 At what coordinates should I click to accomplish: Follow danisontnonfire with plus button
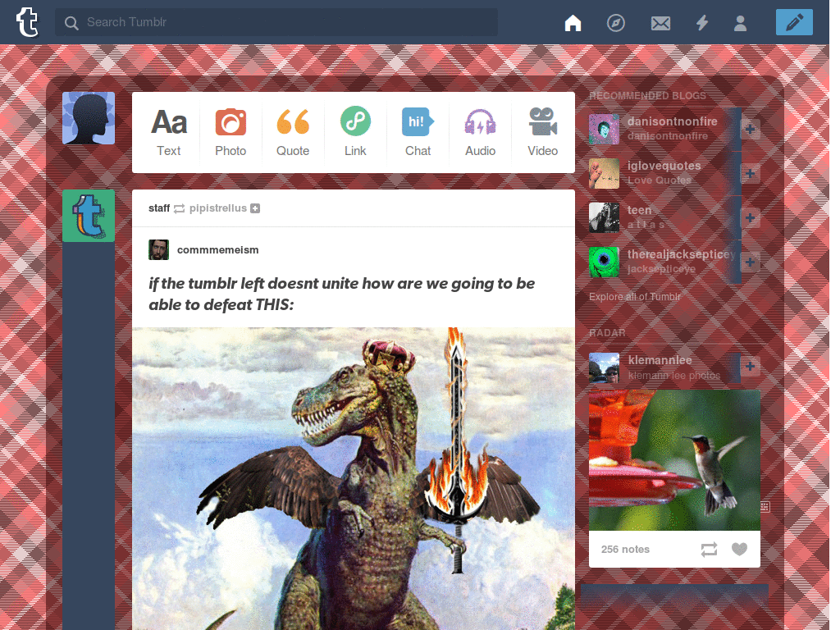(750, 129)
